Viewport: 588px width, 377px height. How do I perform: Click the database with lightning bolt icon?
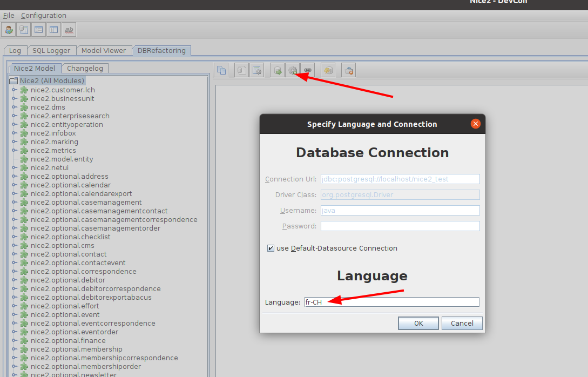(x=328, y=70)
